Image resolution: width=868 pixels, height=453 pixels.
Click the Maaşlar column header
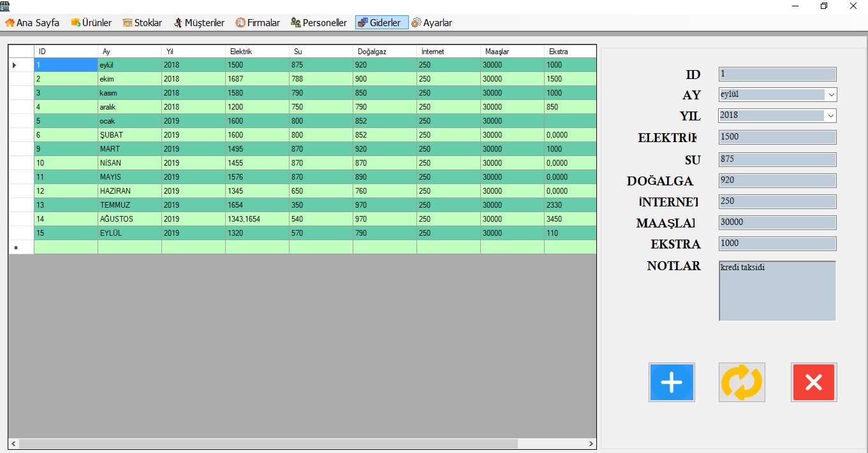coord(512,51)
